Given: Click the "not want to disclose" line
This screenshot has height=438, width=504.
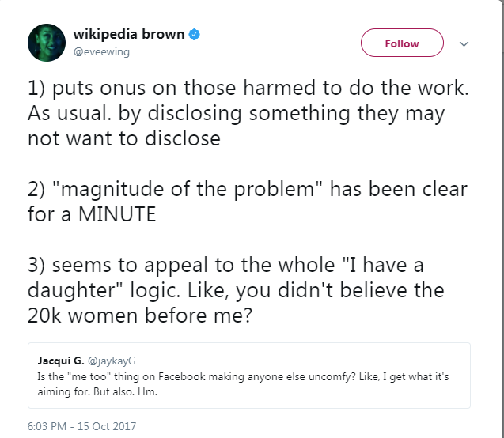Looking at the screenshot, I should [x=123, y=139].
